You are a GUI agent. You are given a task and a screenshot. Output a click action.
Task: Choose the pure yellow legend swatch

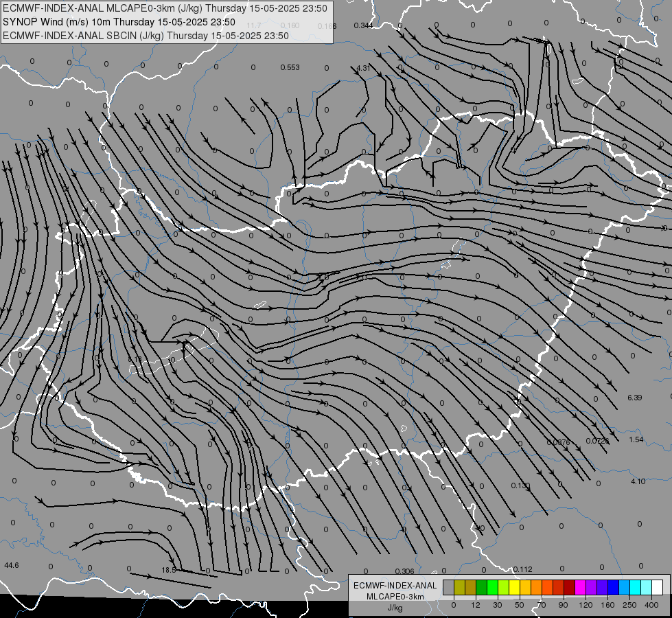[514, 587]
